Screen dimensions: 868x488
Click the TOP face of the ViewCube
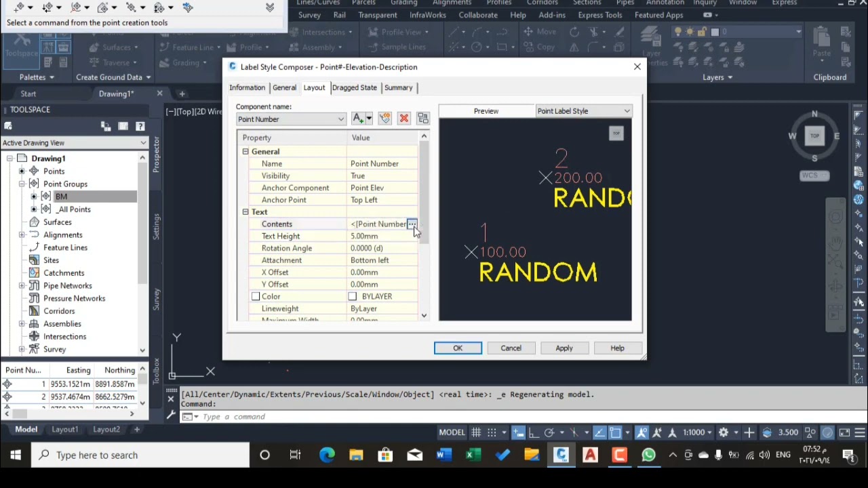tap(814, 136)
